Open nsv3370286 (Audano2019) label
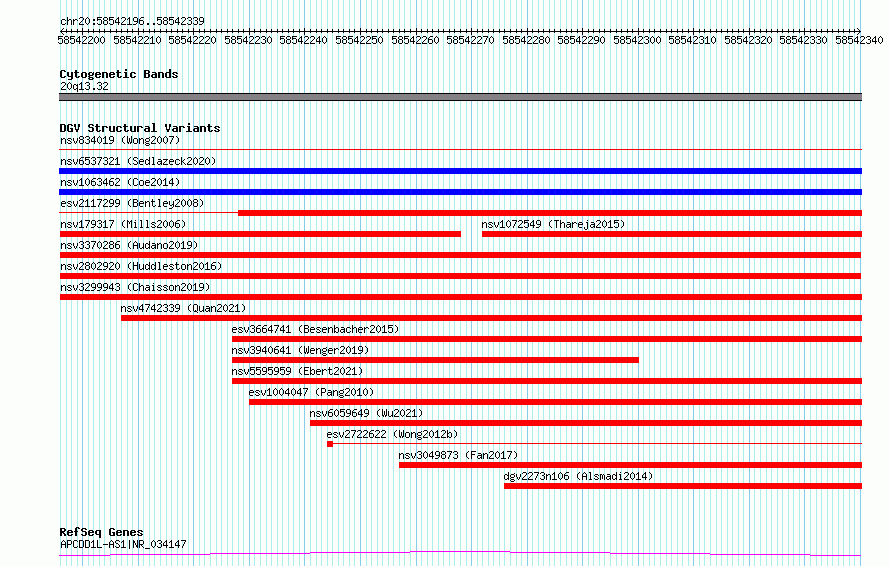The height and width of the screenshot is (566, 890). tap(129, 245)
